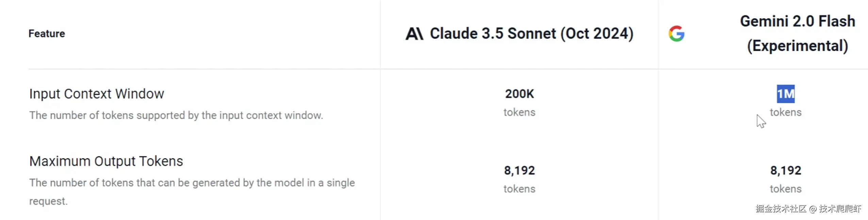Click the 'tokens' label under Claude's 8,192
Image resolution: width=868 pixels, height=220 pixels.
click(x=519, y=189)
